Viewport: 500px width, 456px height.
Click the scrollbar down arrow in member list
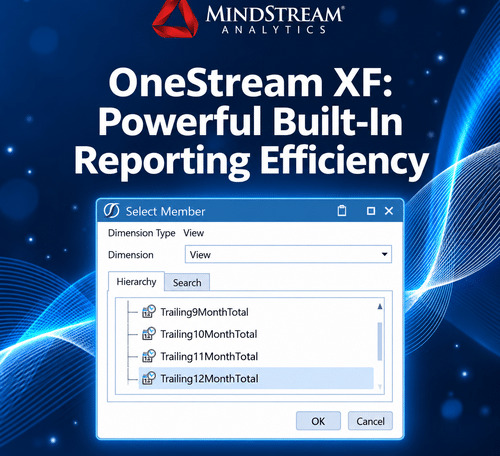click(380, 387)
